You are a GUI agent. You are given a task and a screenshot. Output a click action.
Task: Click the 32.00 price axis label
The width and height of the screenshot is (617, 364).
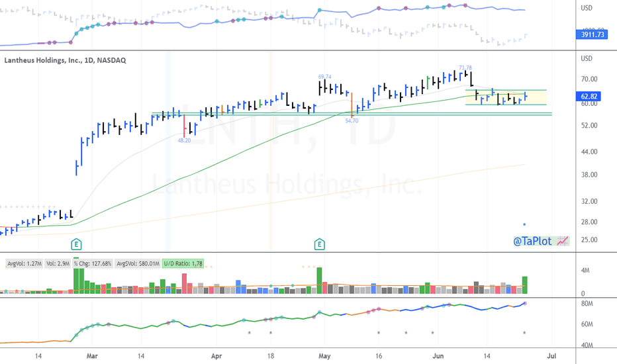pos(589,201)
